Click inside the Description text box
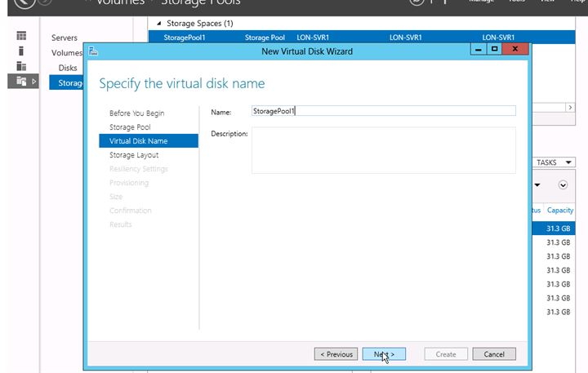 click(x=383, y=149)
